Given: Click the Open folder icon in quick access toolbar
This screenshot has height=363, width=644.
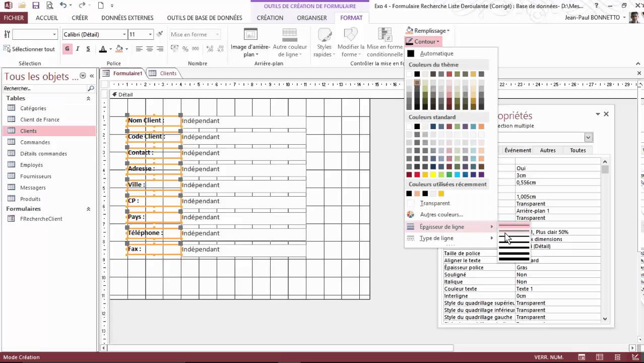Looking at the screenshot, I should (22, 6).
